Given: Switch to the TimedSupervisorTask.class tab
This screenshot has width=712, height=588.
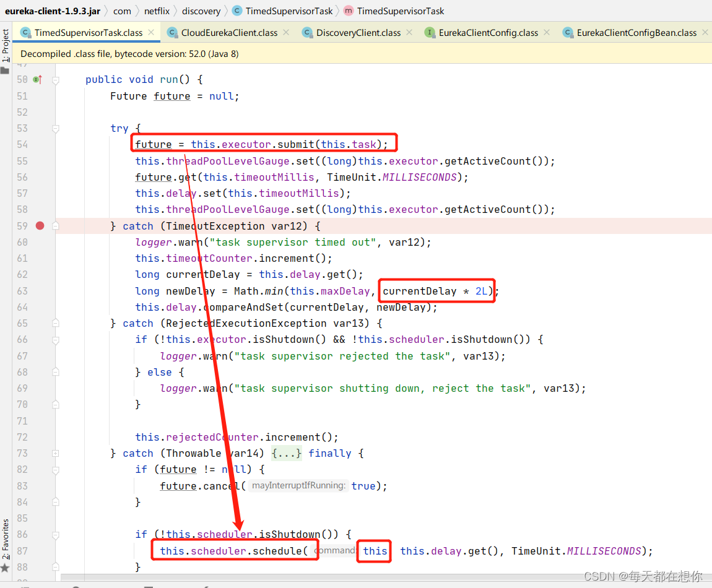Looking at the screenshot, I should click(88, 33).
